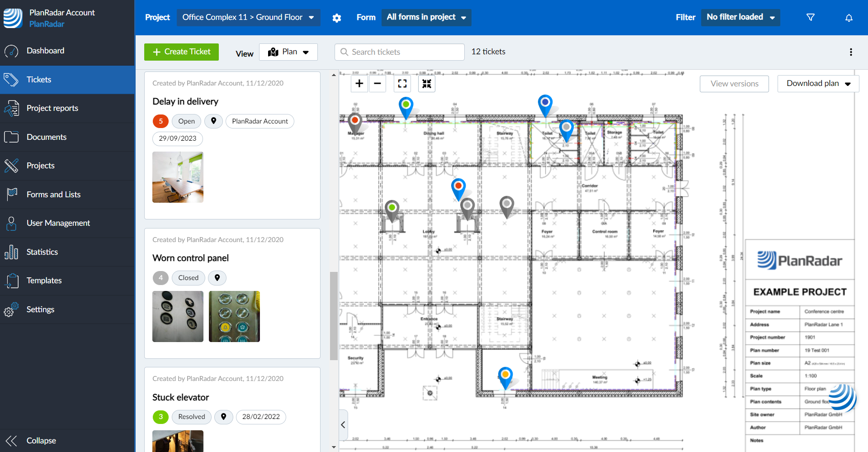
Task: Click location pin on Worn control panel ticket
Action: click(217, 278)
